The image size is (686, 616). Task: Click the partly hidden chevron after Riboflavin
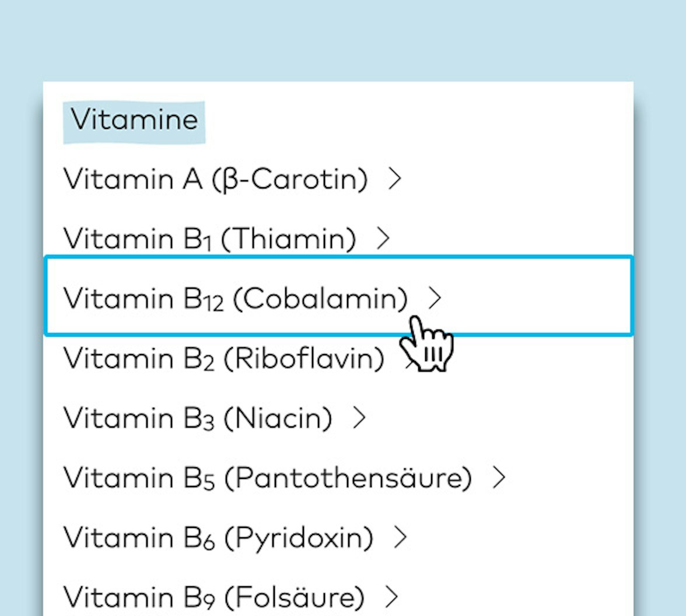[x=408, y=357]
